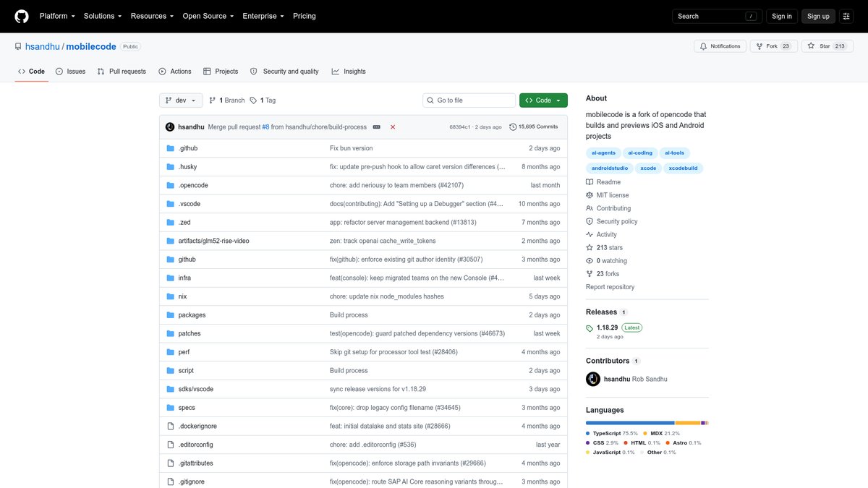Screen dimensions: 868x488
Task: Open Contributing guidelines link
Action: pyautogui.click(x=608, y=208)
